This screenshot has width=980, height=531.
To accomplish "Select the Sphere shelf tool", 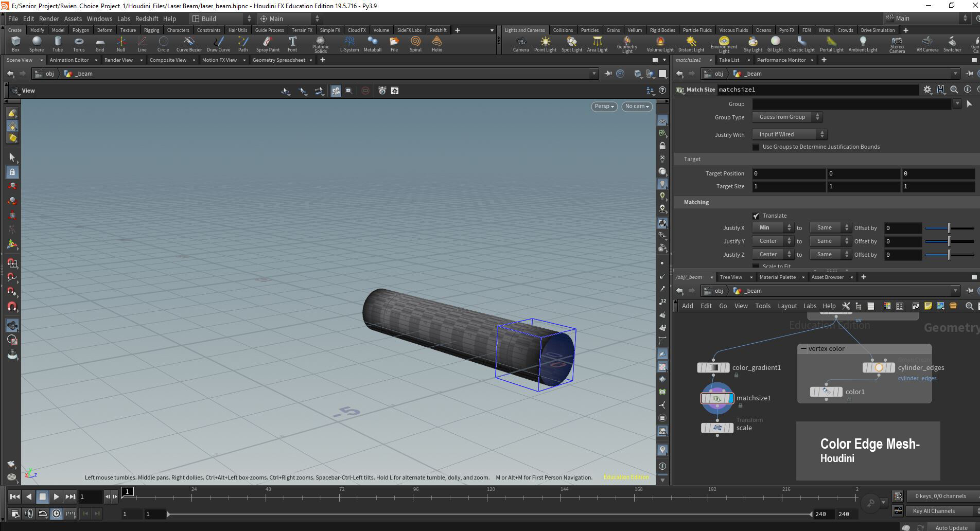I will tap(36, 43).
